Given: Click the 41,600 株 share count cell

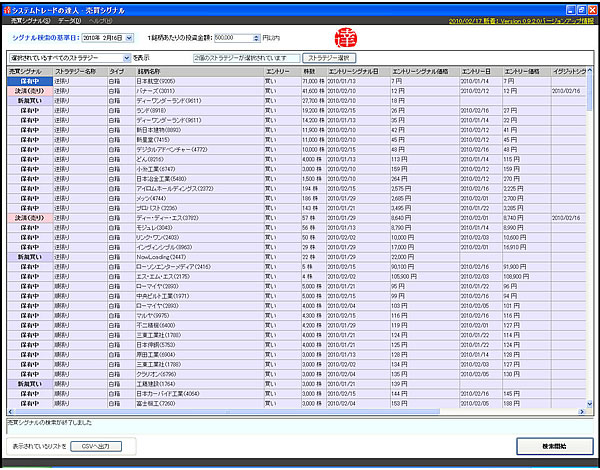Looking at the screenshot, I should [x=313, y=91].
